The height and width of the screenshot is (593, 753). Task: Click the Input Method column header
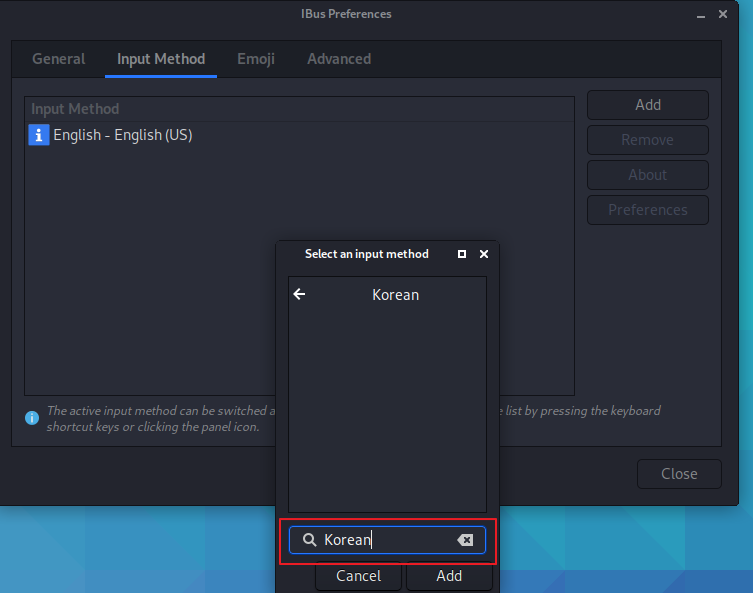pyautogui.click(x=299, y=109)
